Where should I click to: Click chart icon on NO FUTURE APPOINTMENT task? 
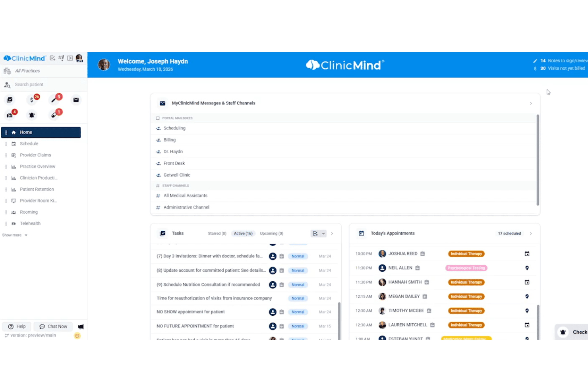click(x=282, y=326)
